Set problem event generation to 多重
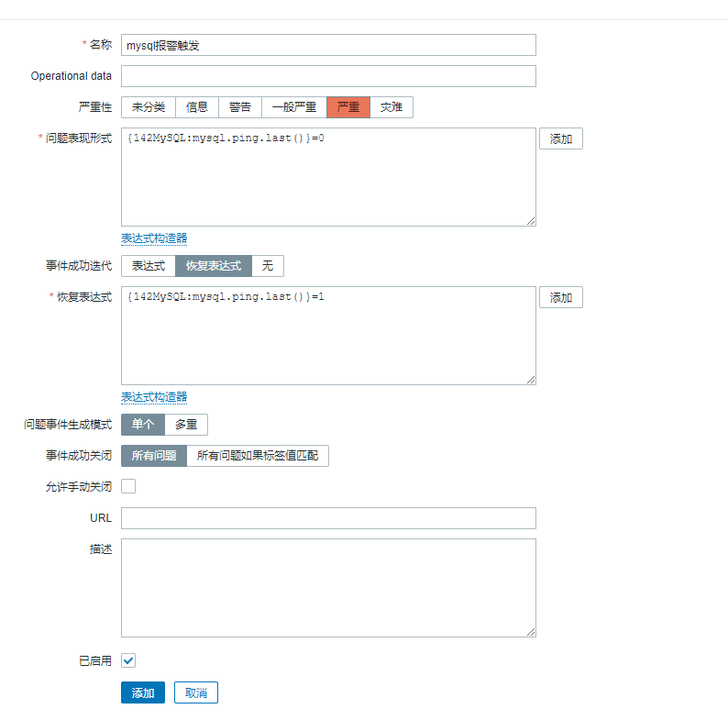 click(186, 425)
